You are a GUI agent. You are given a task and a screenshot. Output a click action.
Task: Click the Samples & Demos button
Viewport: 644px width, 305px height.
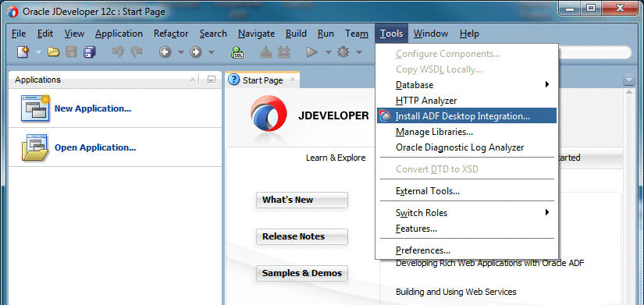[x=302, y=273]
